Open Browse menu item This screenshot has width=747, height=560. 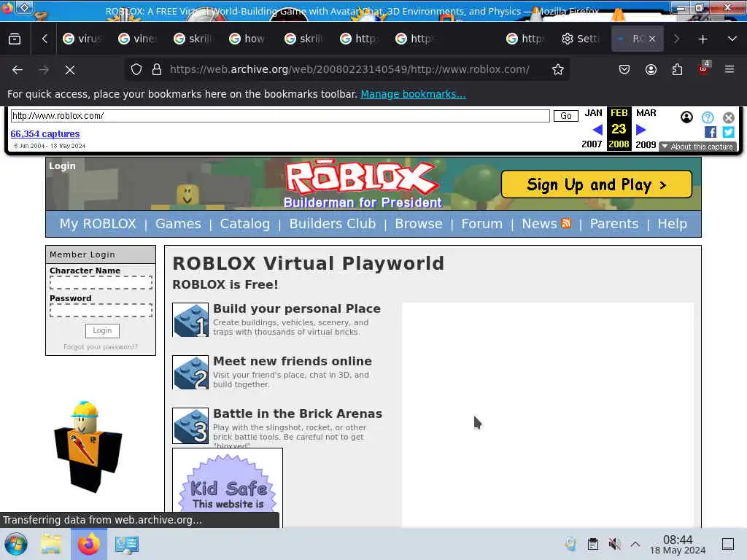coord(419,224)
